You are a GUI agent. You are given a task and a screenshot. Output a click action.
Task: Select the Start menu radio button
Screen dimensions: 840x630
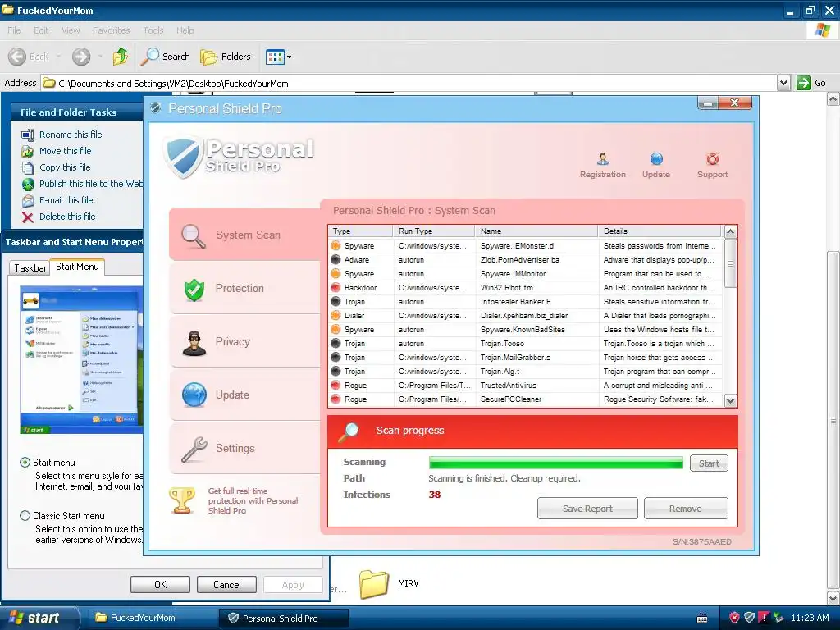[25, 463]
